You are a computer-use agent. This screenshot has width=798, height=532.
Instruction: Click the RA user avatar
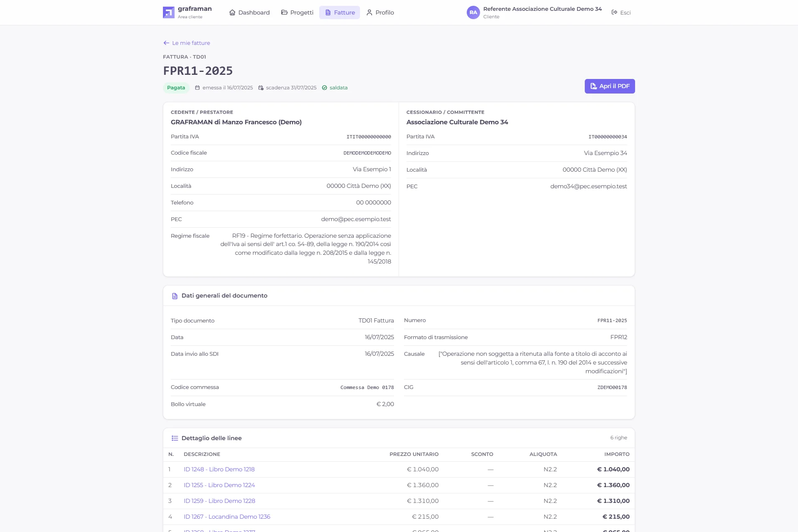(x=473, y=12)
